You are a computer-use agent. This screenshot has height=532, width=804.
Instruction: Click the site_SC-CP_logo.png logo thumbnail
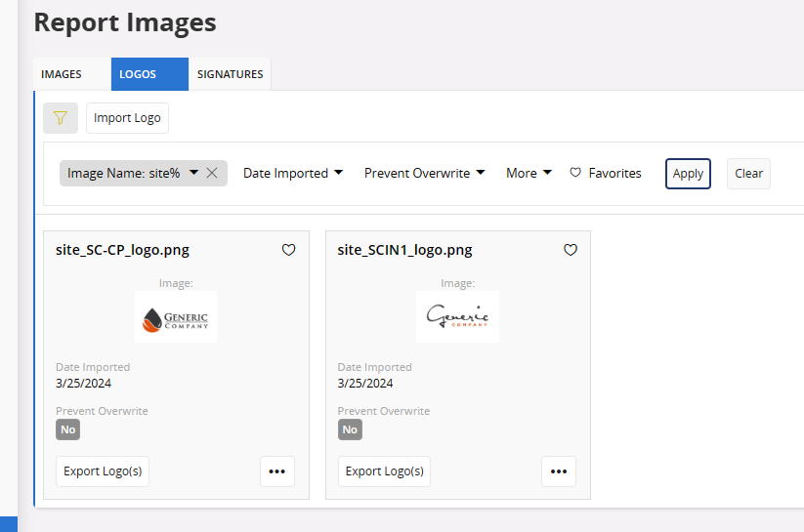point(177,316)
